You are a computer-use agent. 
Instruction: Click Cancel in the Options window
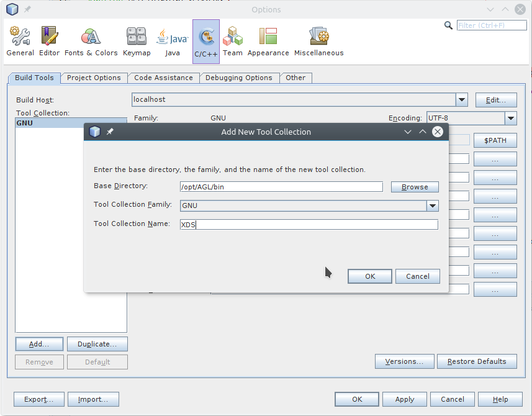453,399
